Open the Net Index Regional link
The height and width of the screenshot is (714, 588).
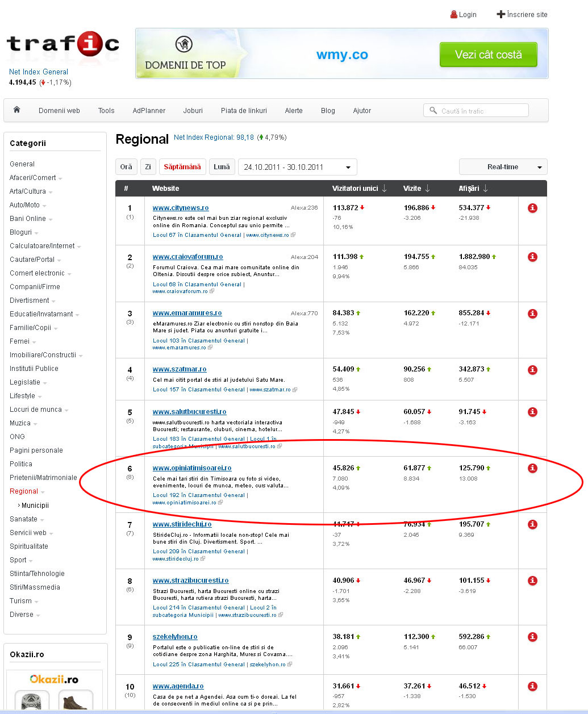[214, 137]
